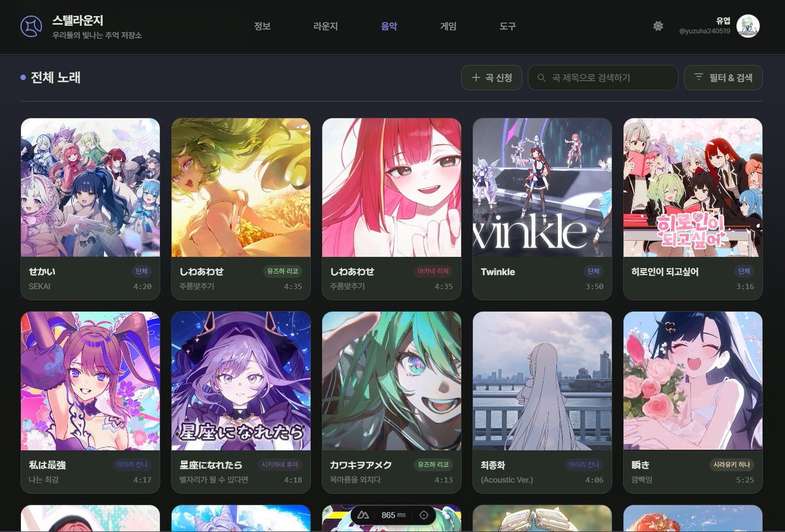Open the せかい album cover
785x532 pixels.
[x=90, y=188]
